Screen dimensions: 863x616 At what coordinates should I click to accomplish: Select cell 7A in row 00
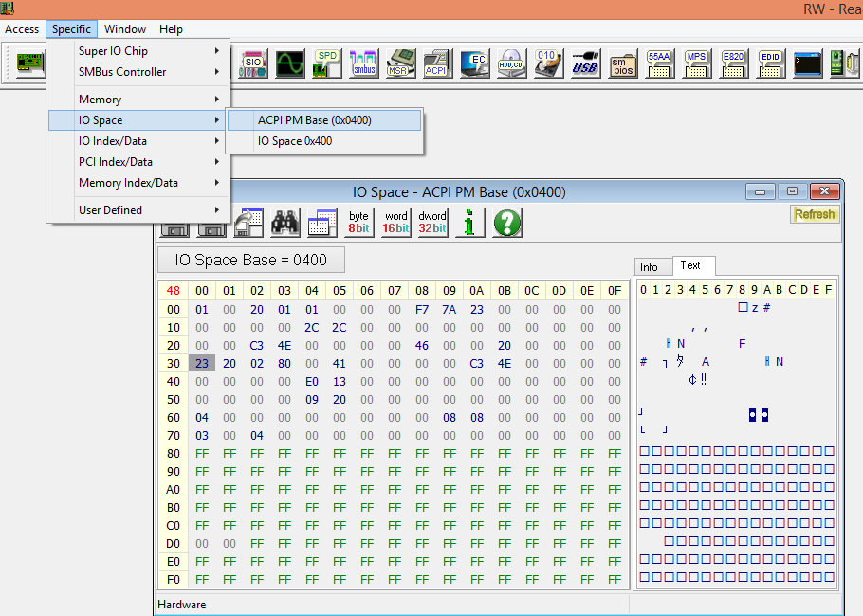(450, 310)
